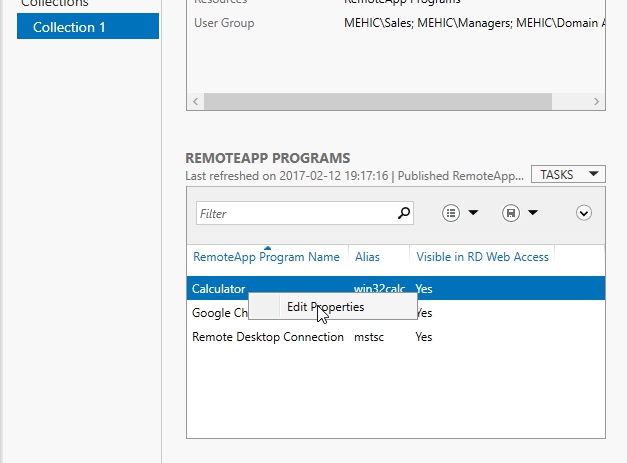The height and width of the screenshot is (463, 627).
Task: Click horizontal scrollbar right arrow
Action: click(597, 102)
